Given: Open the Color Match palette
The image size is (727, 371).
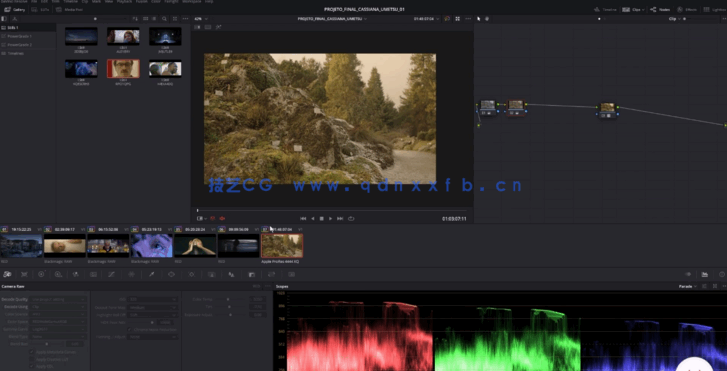Looking at the screenshot, I should coord(25,274).
